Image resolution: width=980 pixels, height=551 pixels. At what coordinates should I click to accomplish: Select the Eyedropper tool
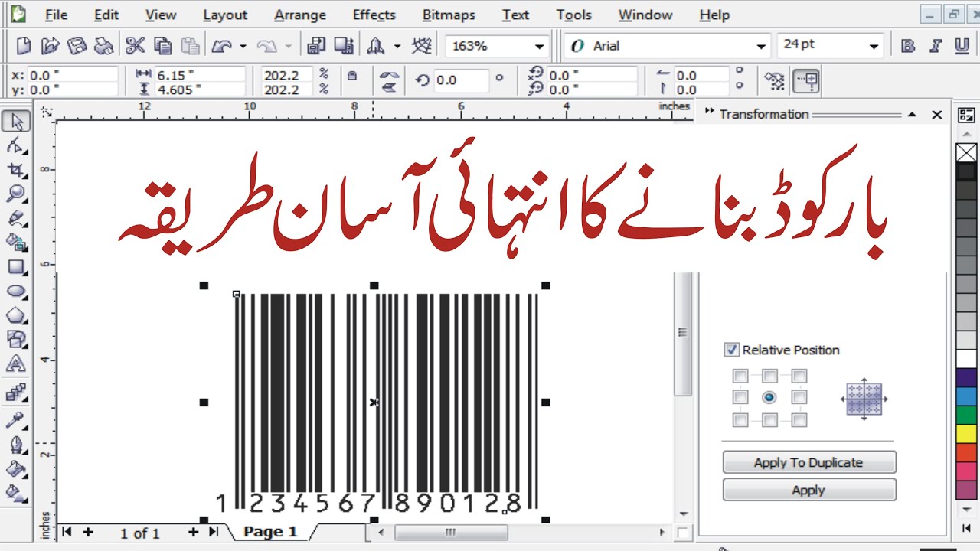pos(16,419)
